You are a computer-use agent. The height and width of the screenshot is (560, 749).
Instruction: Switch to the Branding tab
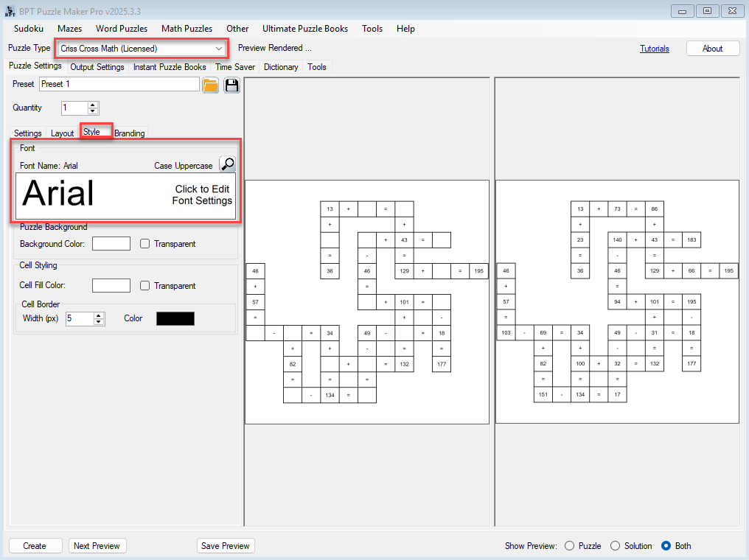coord(130,133)
